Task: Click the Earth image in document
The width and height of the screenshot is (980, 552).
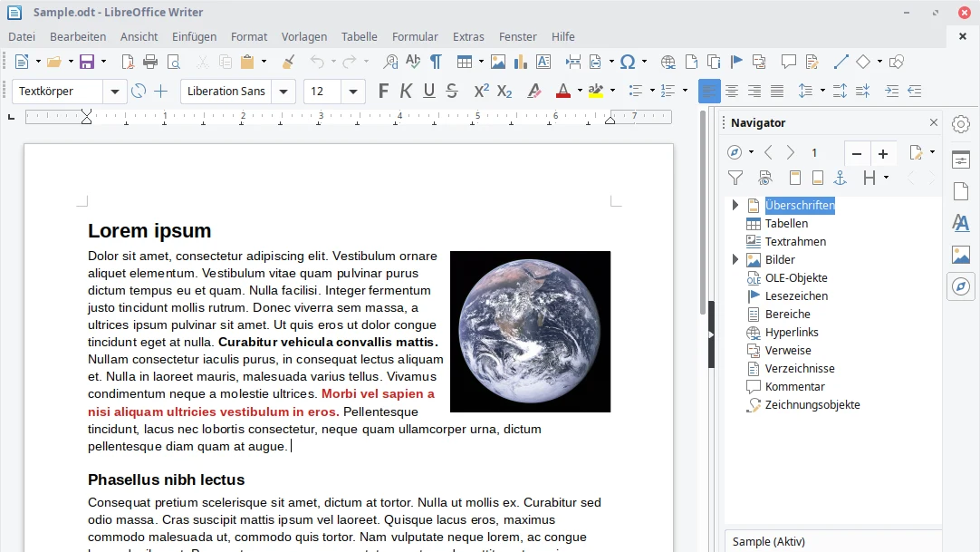Action: point(530,332)
